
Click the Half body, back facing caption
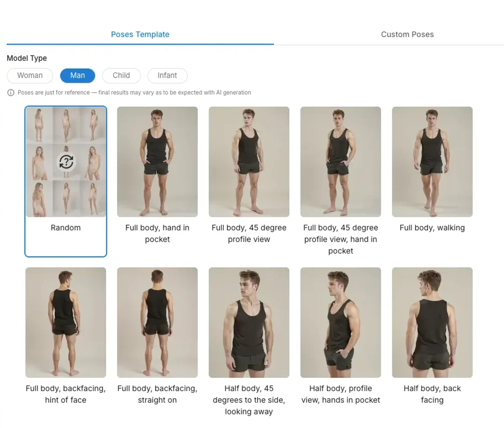click(x=432, y=394)
